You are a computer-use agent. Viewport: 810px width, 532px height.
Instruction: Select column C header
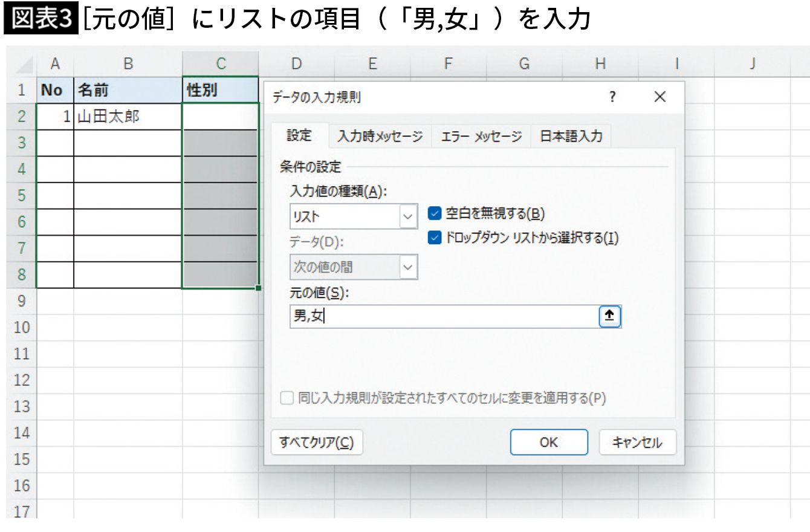tap(221, 64)
